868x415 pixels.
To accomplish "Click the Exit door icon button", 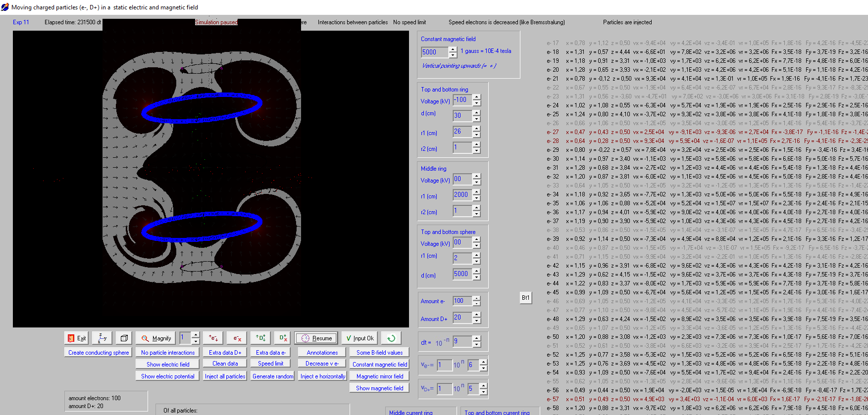I will tap(76, 338).
